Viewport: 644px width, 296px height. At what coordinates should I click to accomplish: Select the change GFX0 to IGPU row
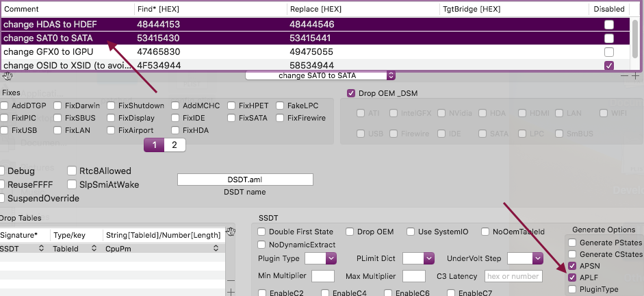point(315,52)
